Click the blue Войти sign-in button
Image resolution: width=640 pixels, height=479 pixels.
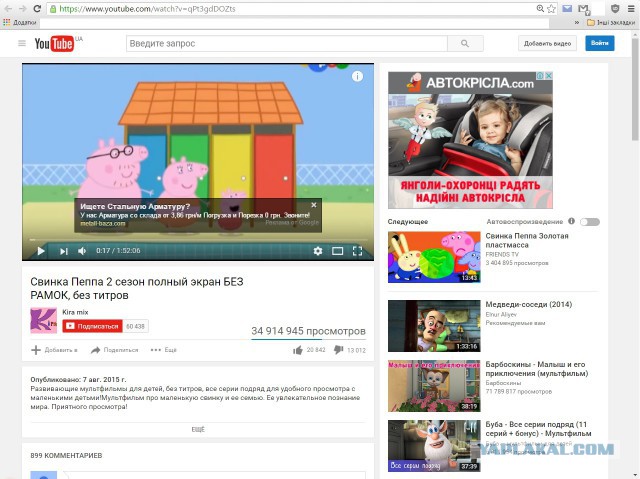point(600,43)
